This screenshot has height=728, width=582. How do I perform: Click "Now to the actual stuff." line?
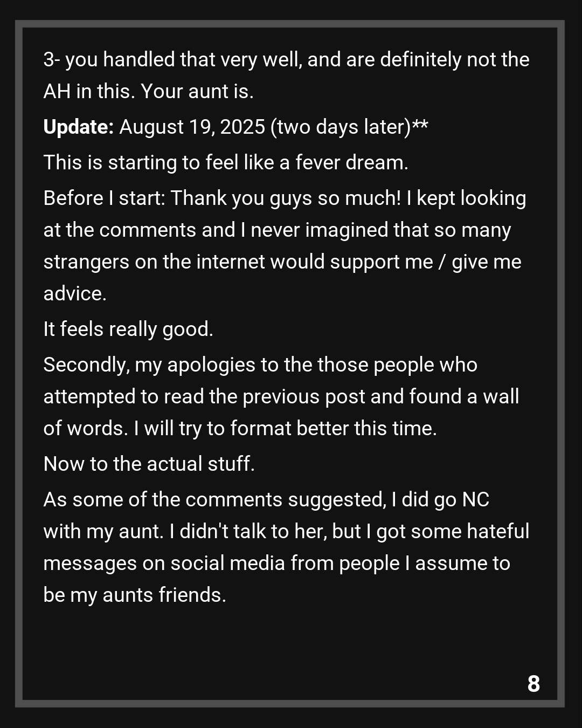point(149,464)
